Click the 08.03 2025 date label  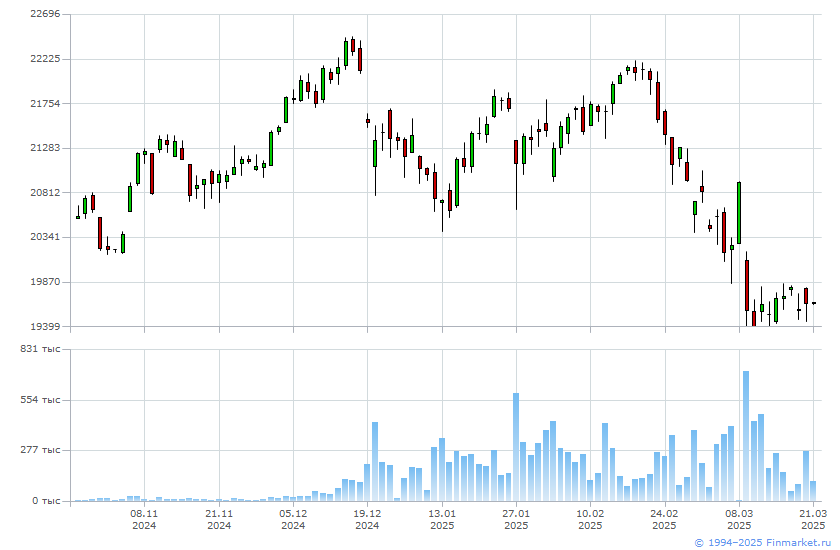(739, 519)
